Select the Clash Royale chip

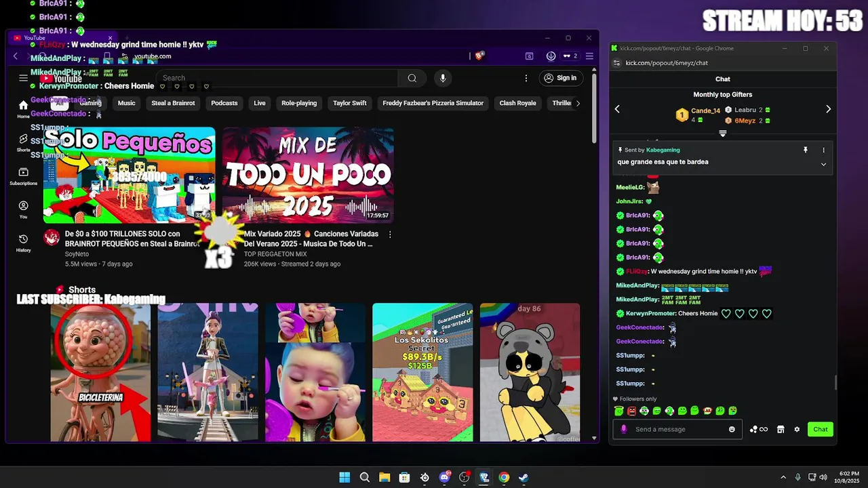518,103
